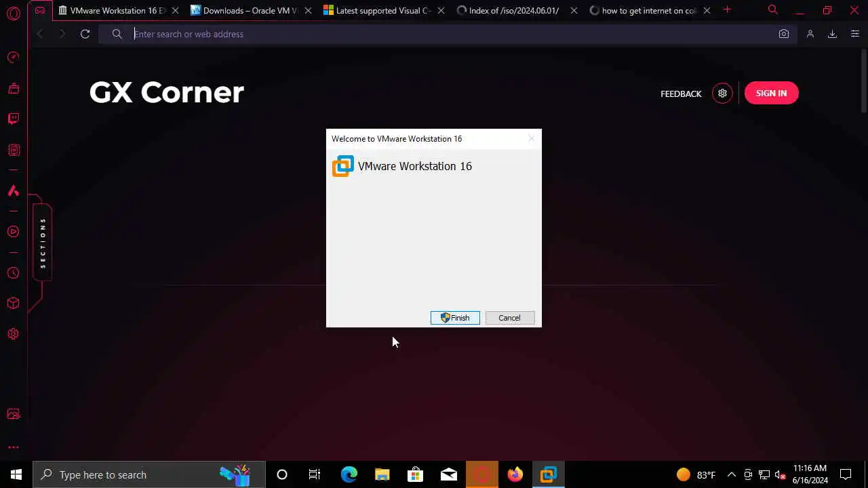Viewport: 868px width, 488px height.
Task: Expand hidden system tray icons
Action: (732, 474)
